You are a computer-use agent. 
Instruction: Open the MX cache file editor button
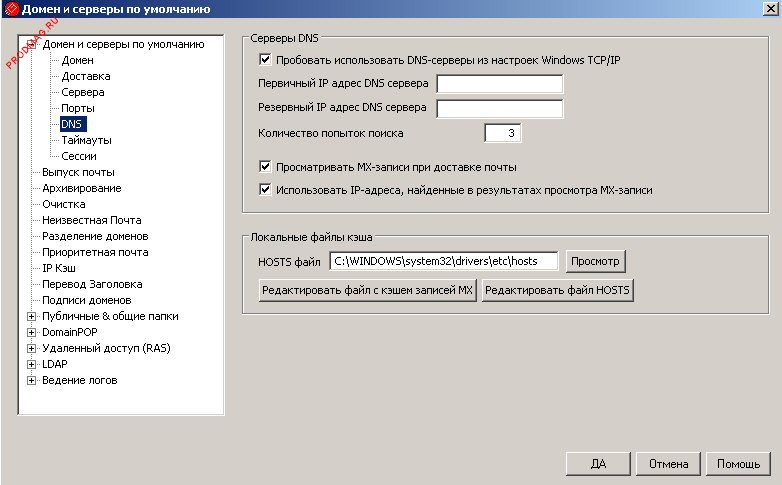pos(367,291)
